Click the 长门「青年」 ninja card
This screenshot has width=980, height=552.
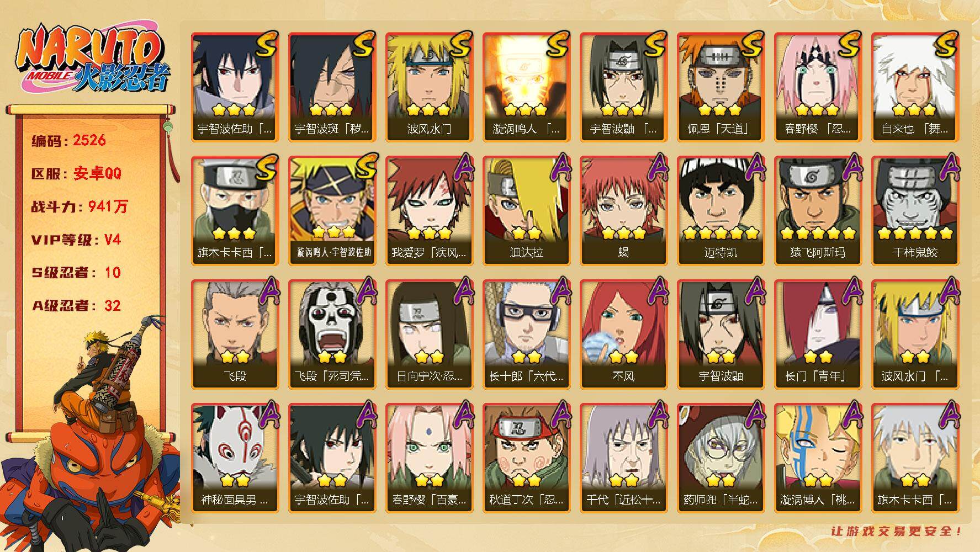click(818, 335)
